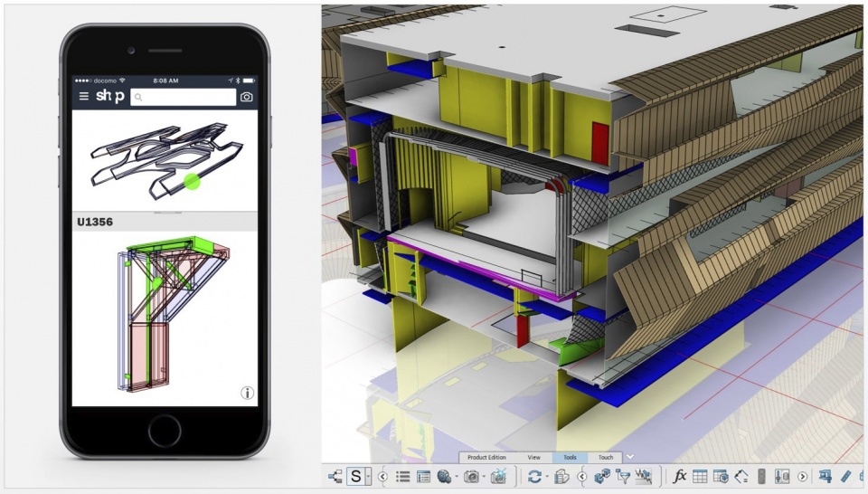Open the table grid icon in the toolbar

click(x=700, y=476)
